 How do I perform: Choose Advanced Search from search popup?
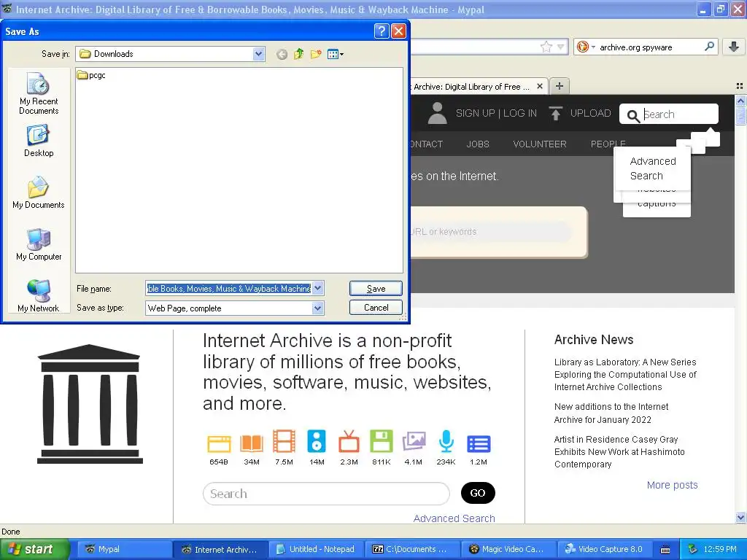pos(653,168)
